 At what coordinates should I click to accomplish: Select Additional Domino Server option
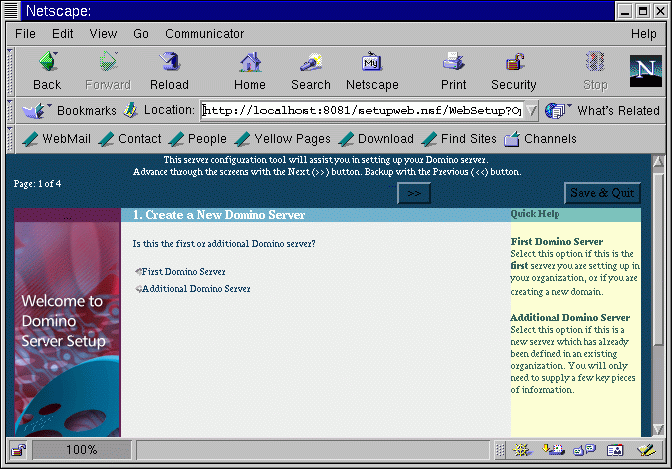pos(138,289)
